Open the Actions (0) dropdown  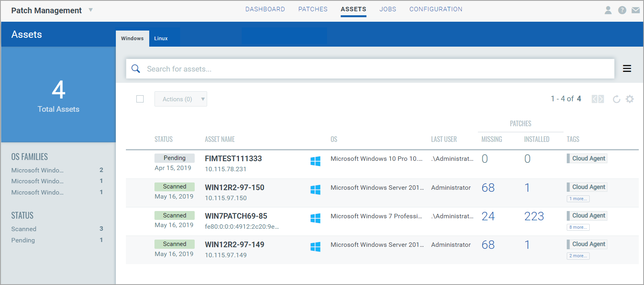[181, 99]
